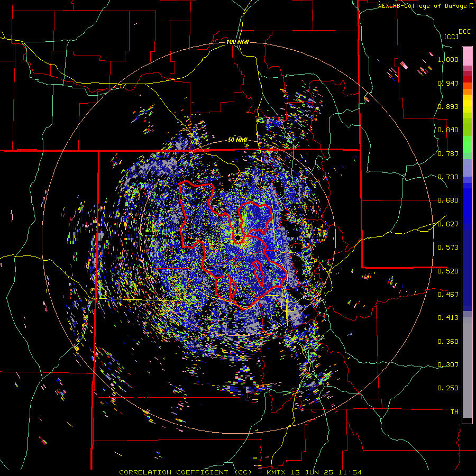Click the 0.893 scale value
Image resolution: width=476 pixels, height=476 pixels.
click(x=448, y=106)
